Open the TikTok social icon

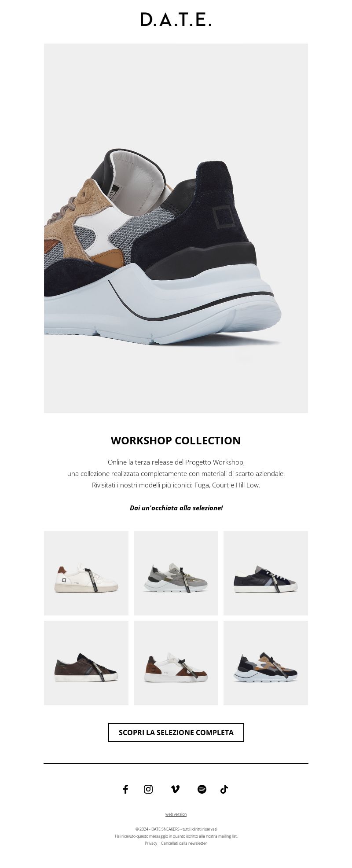tap(224, 789)
